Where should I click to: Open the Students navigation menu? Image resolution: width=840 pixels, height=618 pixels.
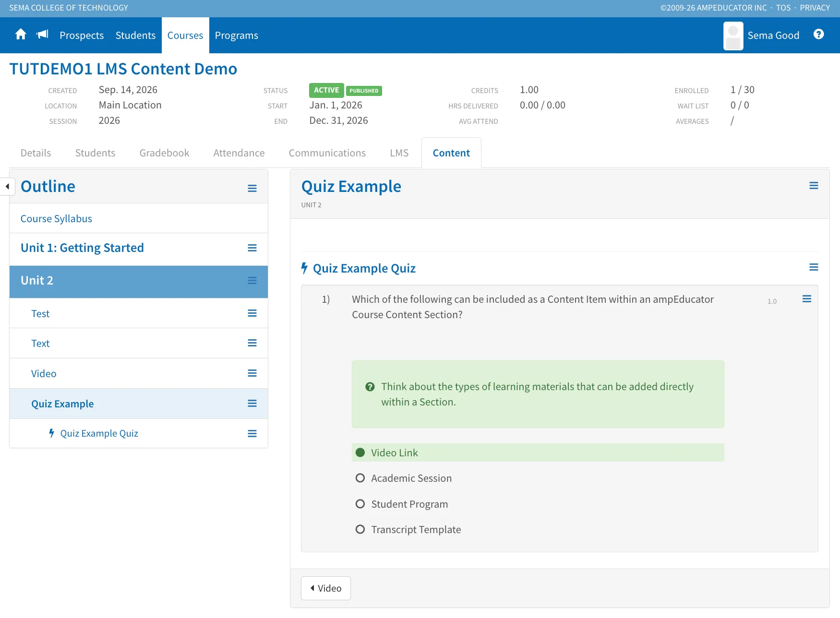[135, 36]
